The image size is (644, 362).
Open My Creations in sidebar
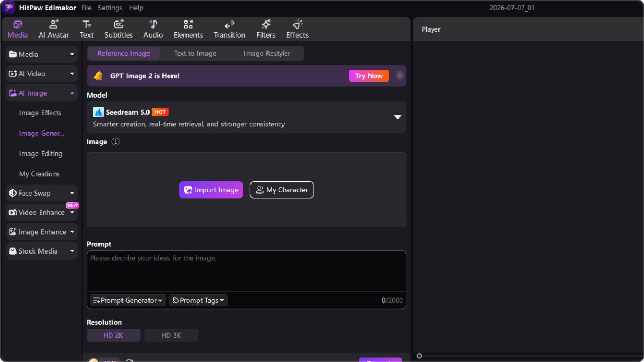click(40, 174)
